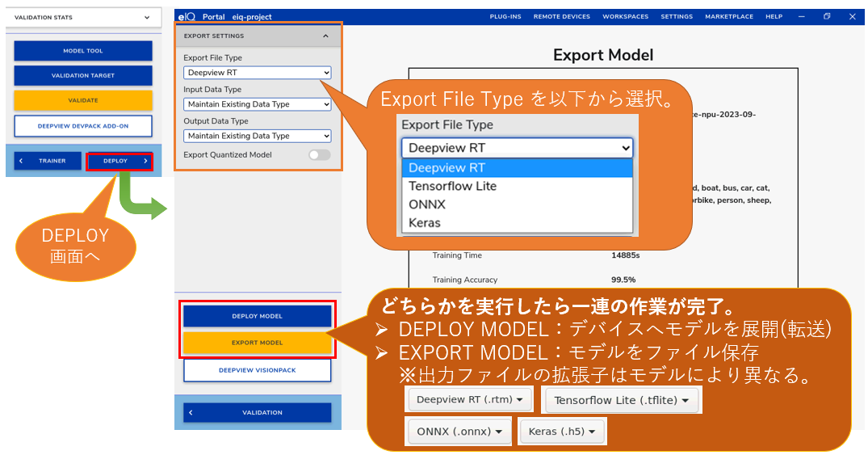The height and width of the screenshot is (455, 868).
Task: Open the PLUG-INS menu
Action: tap(505, 16)
